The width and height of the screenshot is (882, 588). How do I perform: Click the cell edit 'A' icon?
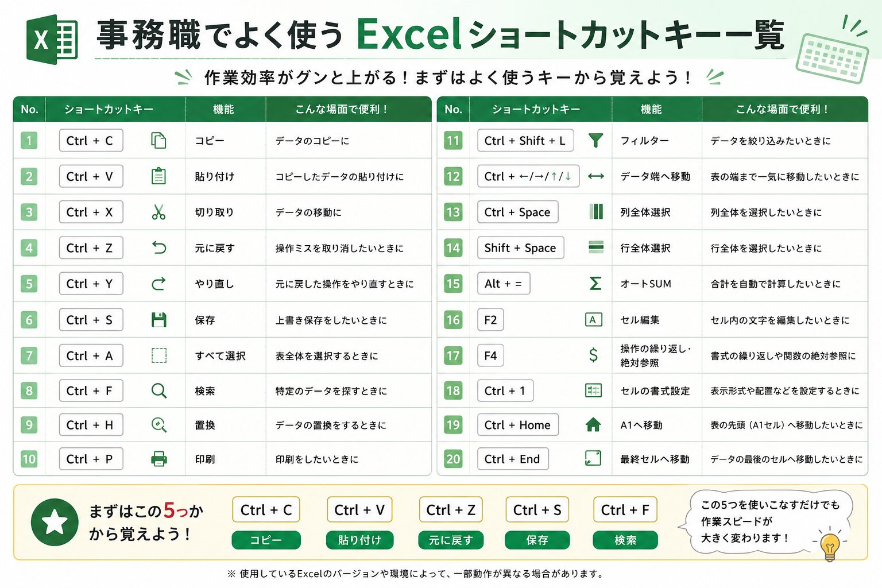pyautogui.click(x=593, y=320)
